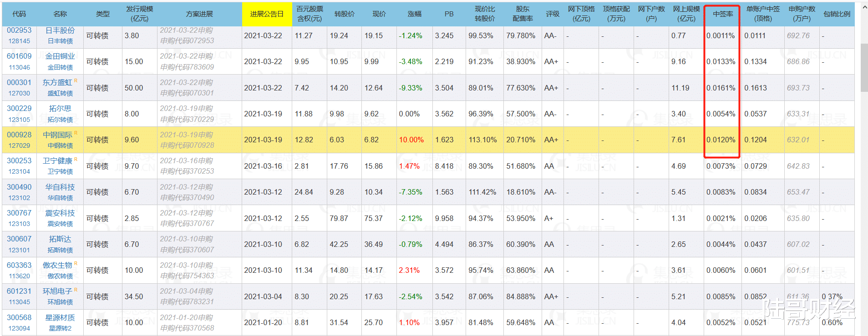This screenshot has width=868, height=336.
Task: Open stock code link 601231
Action: [x=19, y=291]
